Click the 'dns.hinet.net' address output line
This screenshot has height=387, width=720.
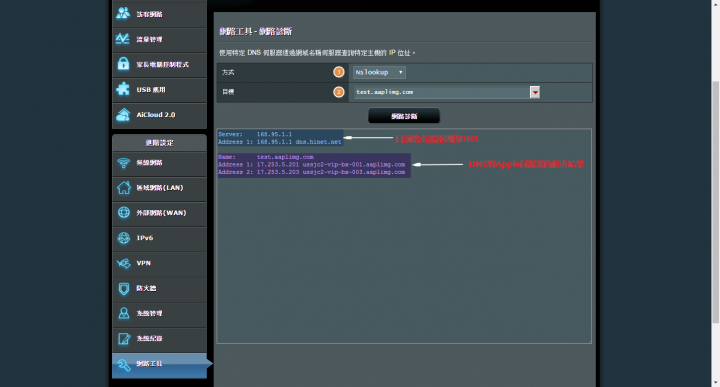pos(280,142)
